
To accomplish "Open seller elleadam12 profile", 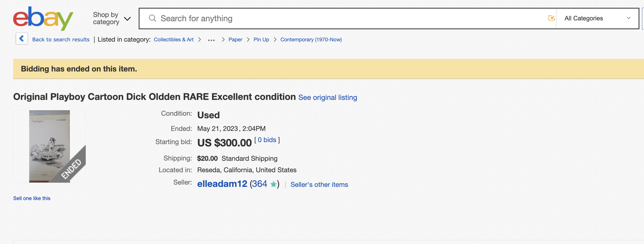I will (x=222, y=184).
